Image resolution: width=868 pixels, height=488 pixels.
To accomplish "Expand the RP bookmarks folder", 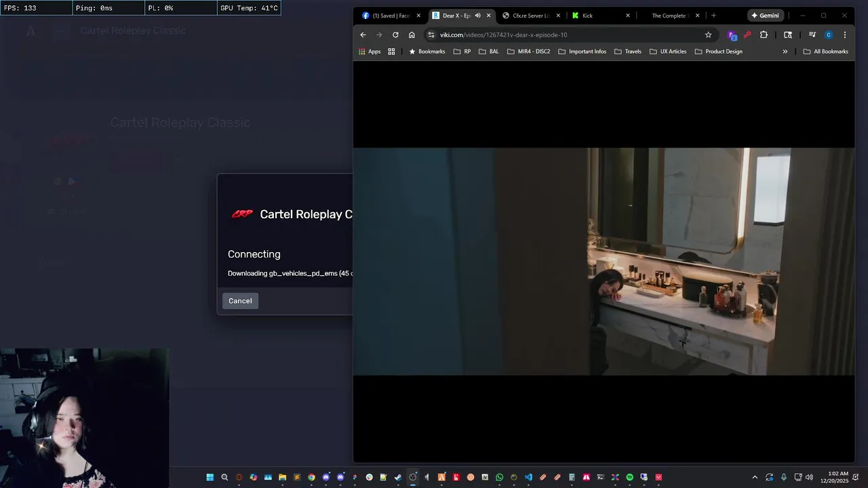I will (462, 52).
